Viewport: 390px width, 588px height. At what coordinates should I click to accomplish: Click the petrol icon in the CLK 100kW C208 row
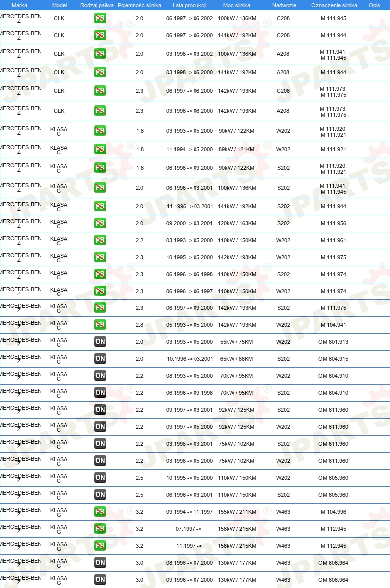(x=100, y=18)
